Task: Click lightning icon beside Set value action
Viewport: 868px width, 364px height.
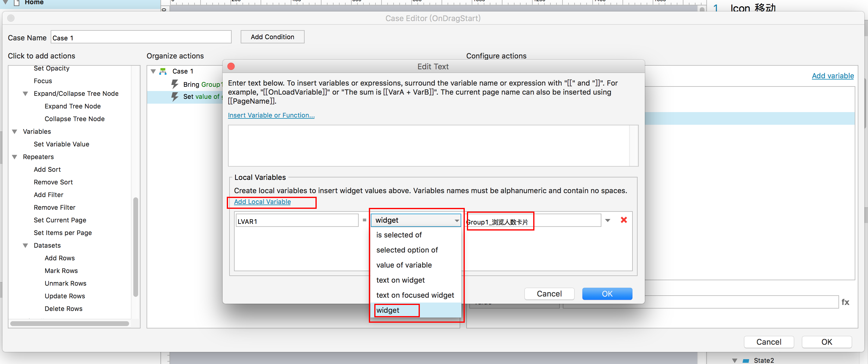Action: 175,97
